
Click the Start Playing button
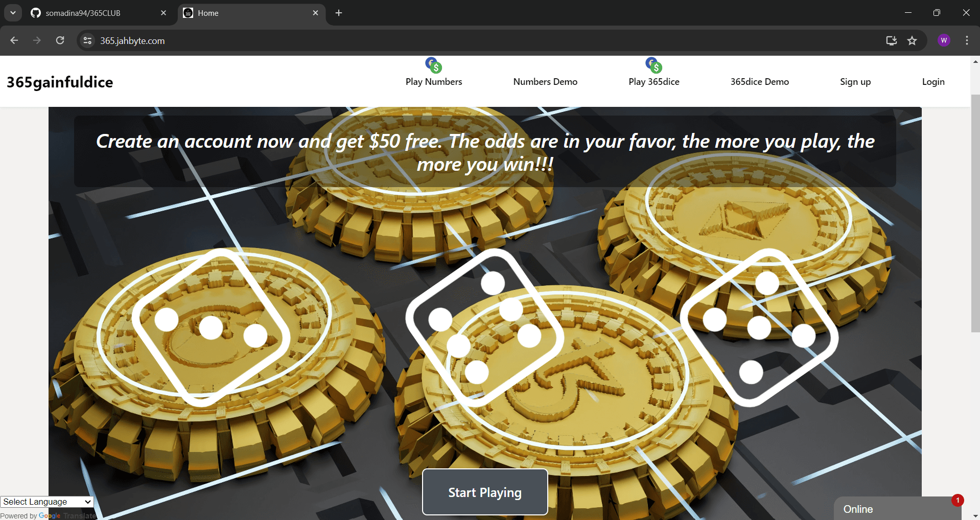tap(485, 492)
